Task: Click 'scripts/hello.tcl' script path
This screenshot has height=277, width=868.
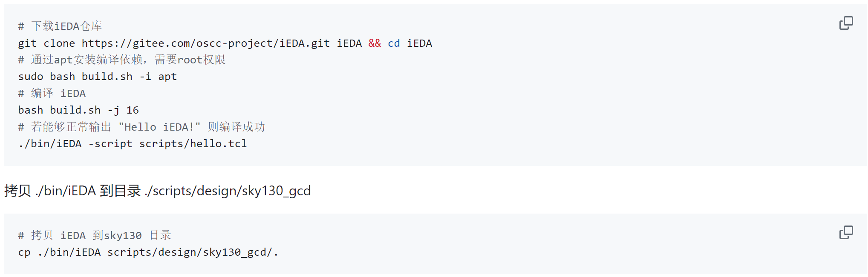Action: [193, 144]
